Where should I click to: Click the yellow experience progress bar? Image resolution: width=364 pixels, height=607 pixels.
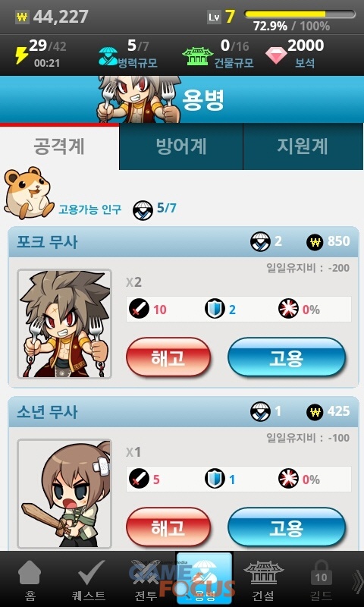pyautogui.click(x=300, y=14)
